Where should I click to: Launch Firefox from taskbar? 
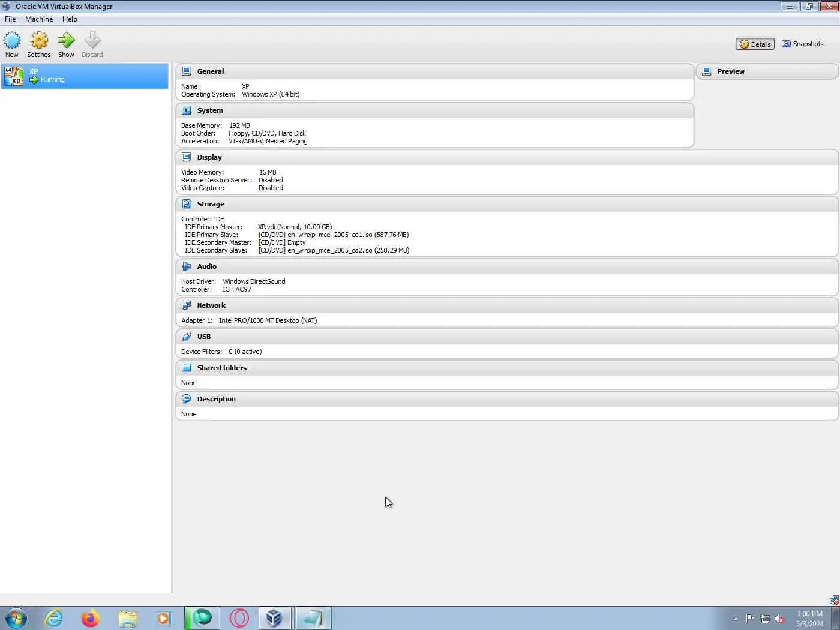coord(91,618)
